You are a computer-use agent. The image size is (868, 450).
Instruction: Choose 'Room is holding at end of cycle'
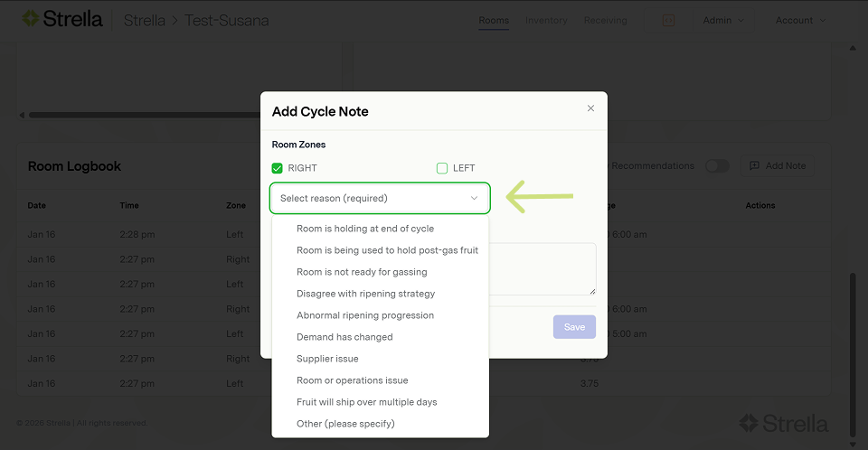click(x=365, y=229)
